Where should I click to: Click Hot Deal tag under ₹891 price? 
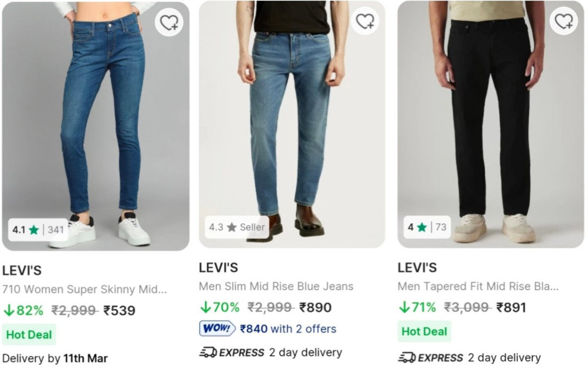(x=424, y=331)
